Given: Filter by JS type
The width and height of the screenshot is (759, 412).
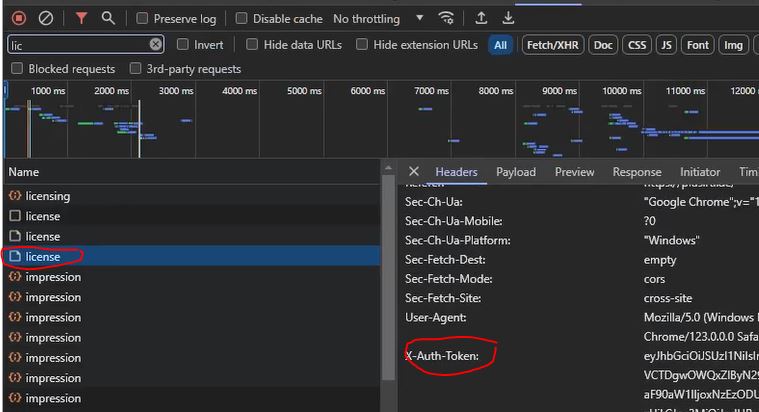Looking at the screenshot, I should pyautogui.click(x=667, y=45).
